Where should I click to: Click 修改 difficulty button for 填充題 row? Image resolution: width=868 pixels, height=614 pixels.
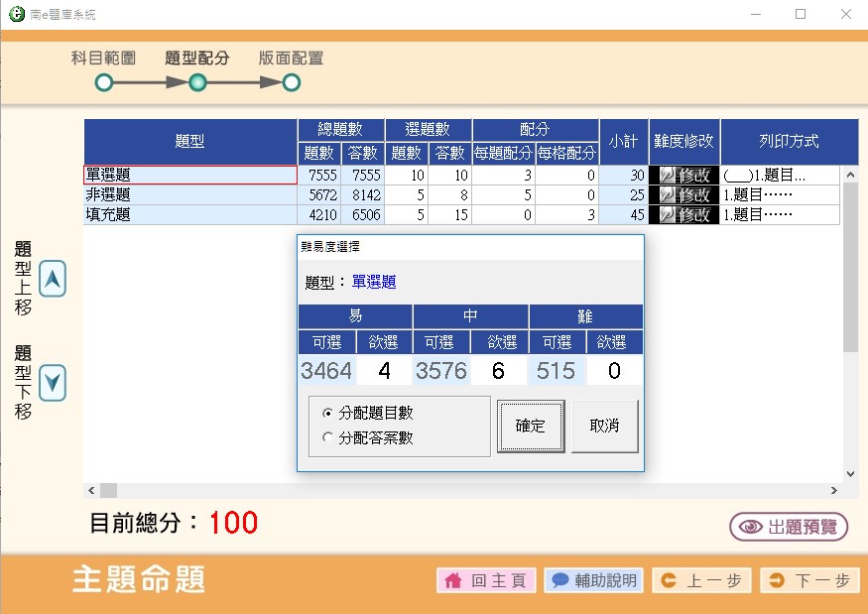point(683,214)
